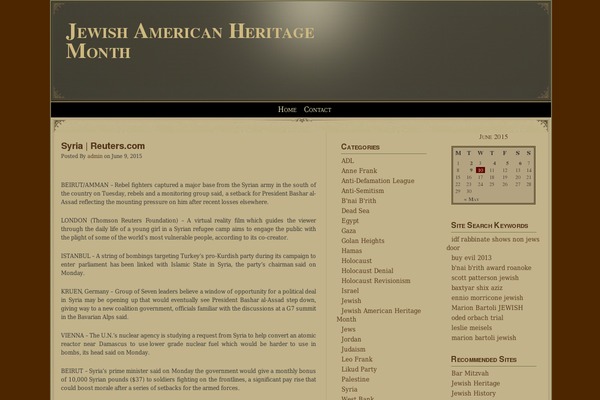The width and height of the screenshot is (600, 400).
Task: Click keyword 'oded orbach trial'
Action: (477, 318)
